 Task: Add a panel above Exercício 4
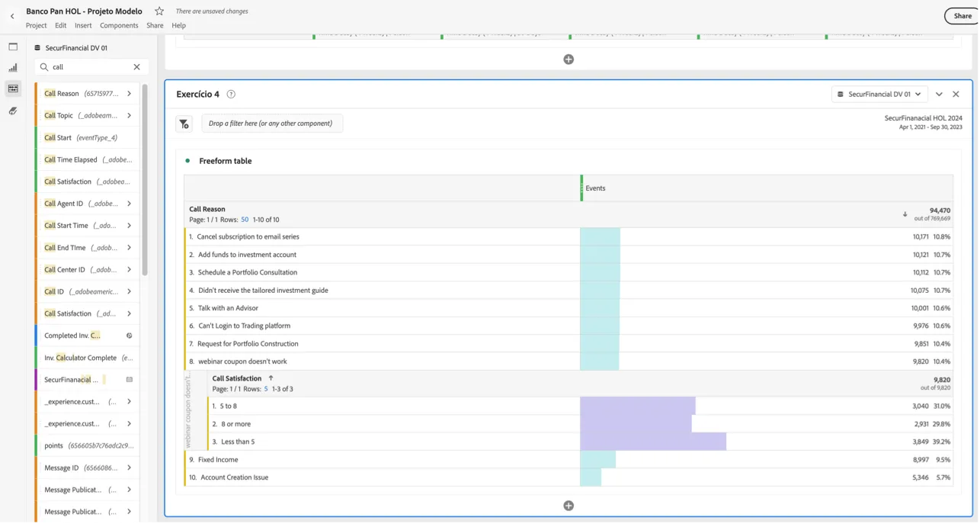point(568,59)
